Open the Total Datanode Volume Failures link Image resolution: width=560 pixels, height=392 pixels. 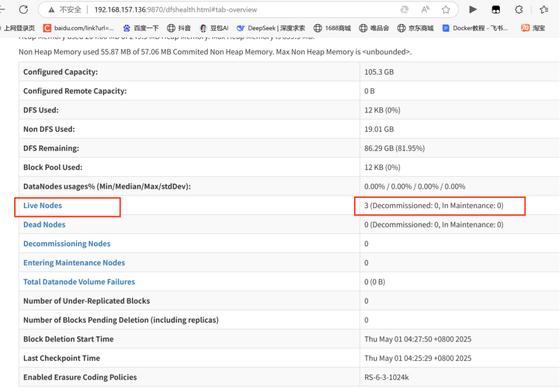click(79, 282)
